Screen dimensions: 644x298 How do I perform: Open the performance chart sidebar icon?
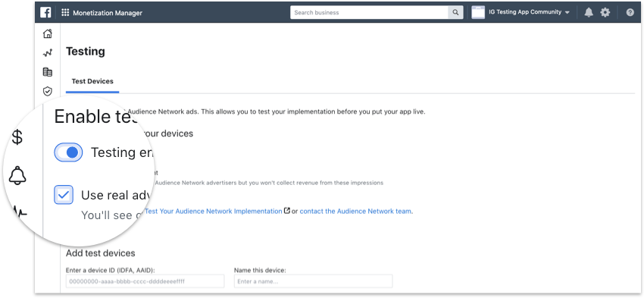48,53
